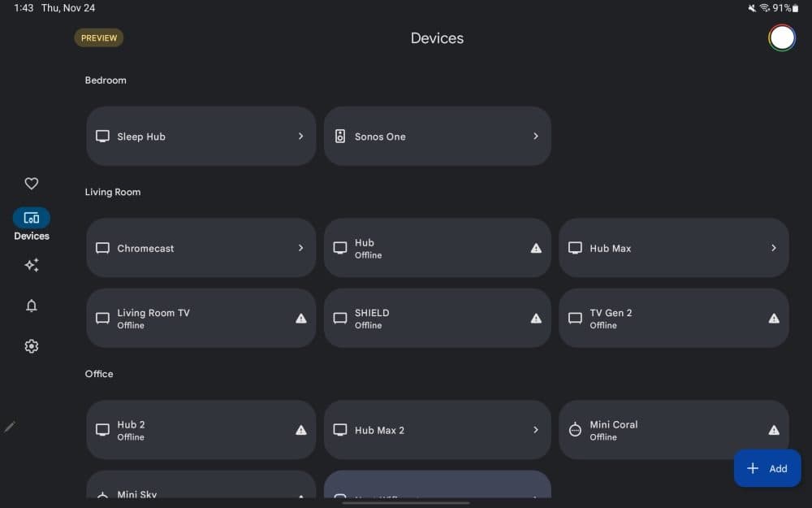
Task: Tap the warning icon on Mini Coral
Action: [x=773, y=429]
